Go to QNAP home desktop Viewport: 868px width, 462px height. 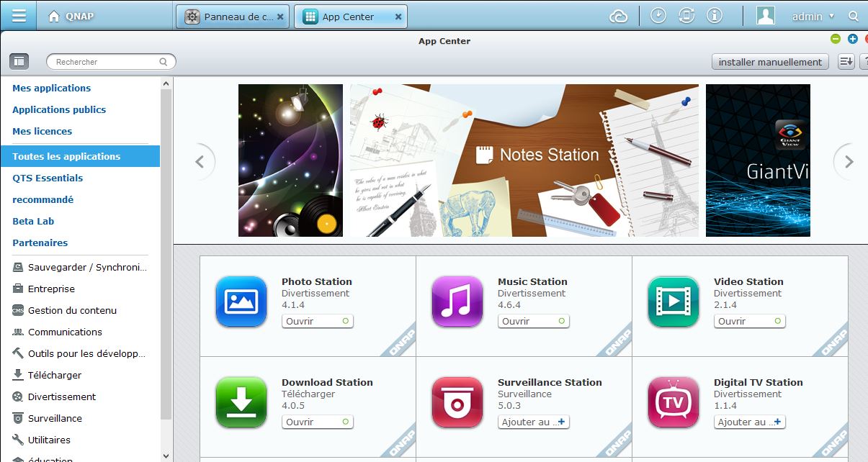[x=71, y=16]
